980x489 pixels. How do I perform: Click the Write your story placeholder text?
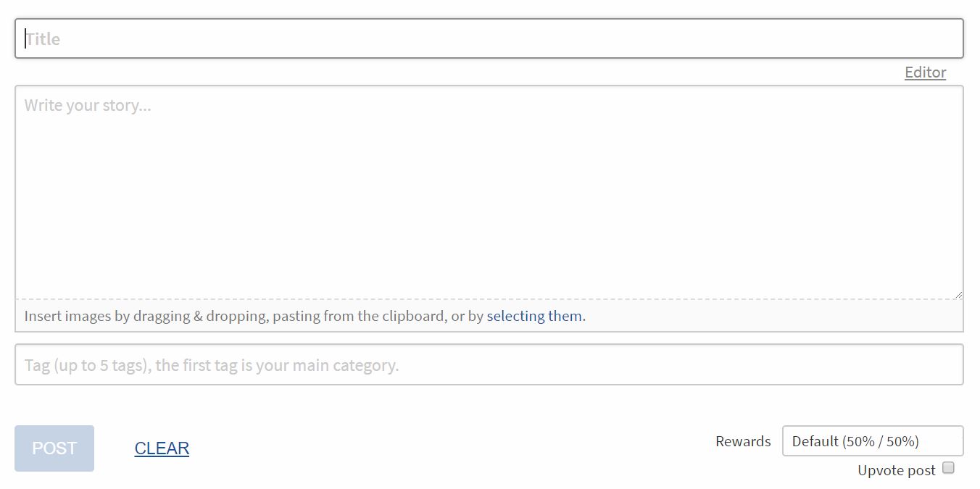point(88,106)
